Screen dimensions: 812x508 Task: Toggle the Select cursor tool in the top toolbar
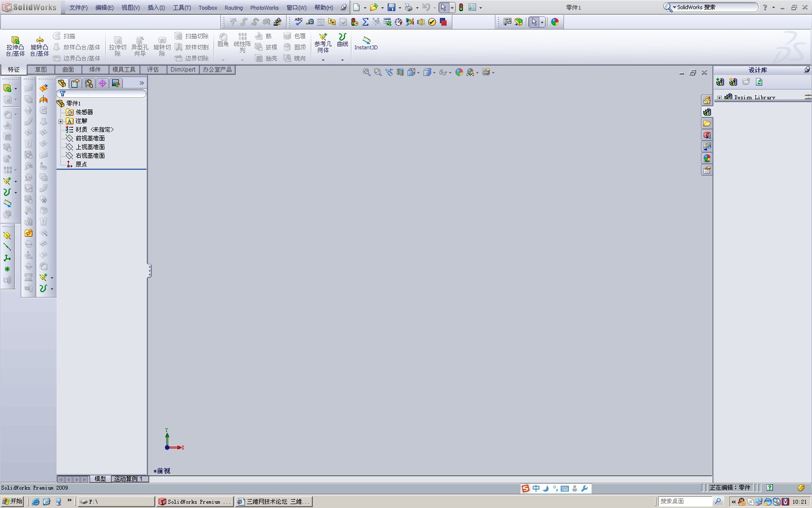point(443,7)
